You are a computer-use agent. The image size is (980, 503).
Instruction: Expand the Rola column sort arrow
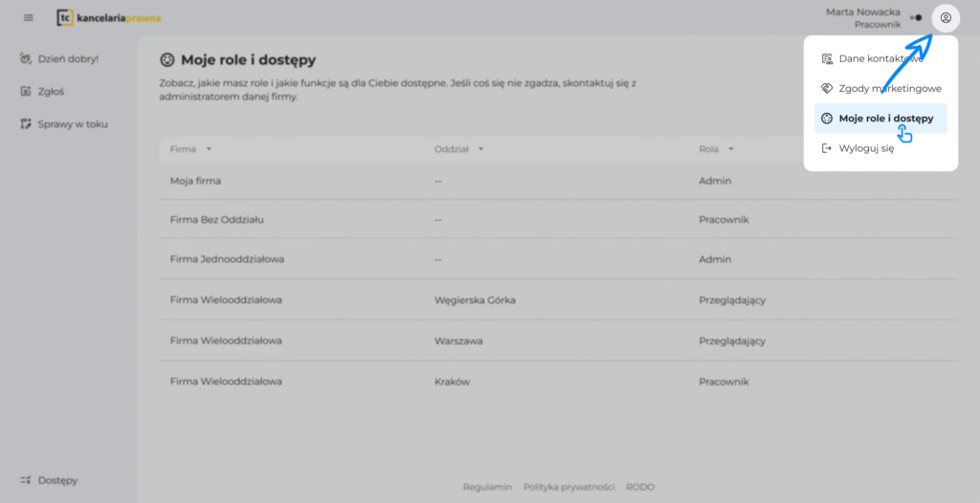[730, 149]
